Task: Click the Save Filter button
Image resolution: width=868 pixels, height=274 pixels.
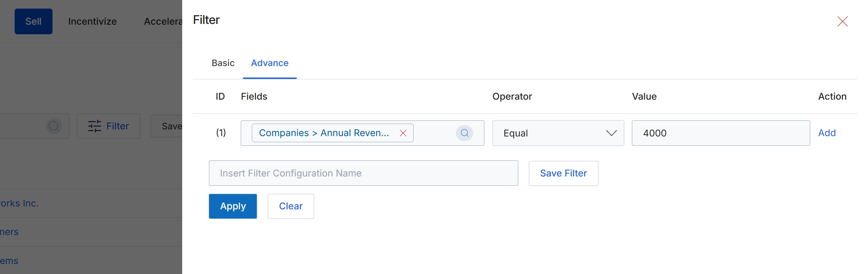Action: point(563,173)
